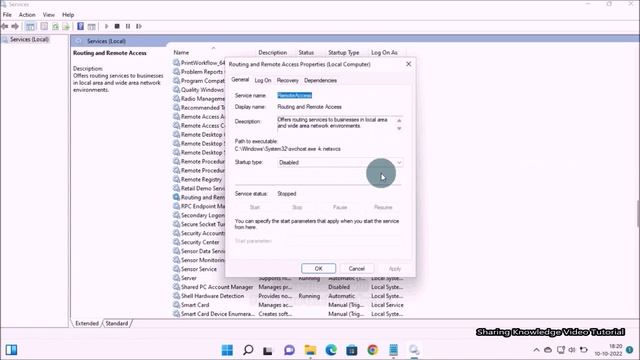Click the Stop Service square icon
Screen dimensions: 640x360
[x=117, y=26]
